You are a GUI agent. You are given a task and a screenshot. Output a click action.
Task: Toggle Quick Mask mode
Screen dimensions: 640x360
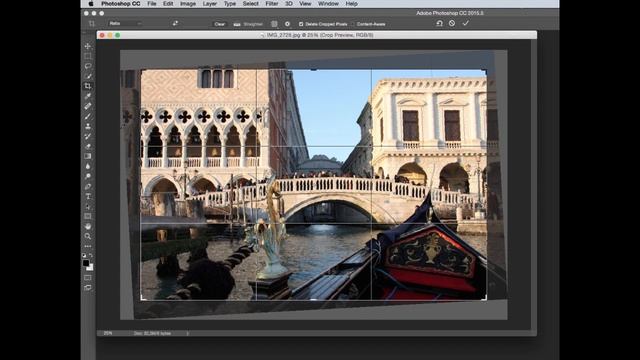pos(88,278)
